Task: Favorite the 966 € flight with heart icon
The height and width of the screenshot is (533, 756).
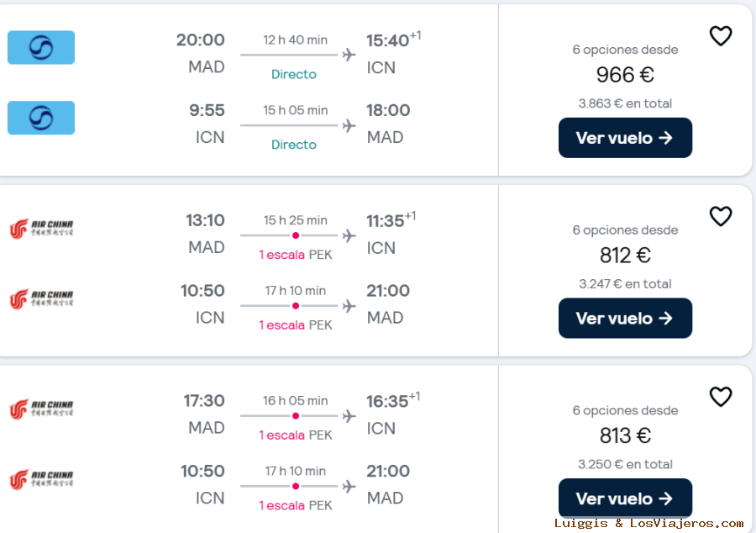Action: click(721, 36)
